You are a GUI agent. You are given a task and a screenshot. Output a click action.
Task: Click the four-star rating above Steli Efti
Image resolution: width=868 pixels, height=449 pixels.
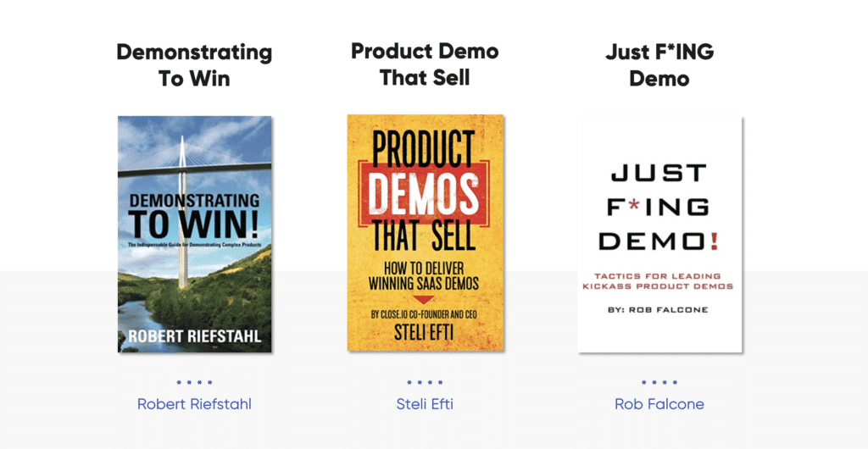(x=425, y=382)
